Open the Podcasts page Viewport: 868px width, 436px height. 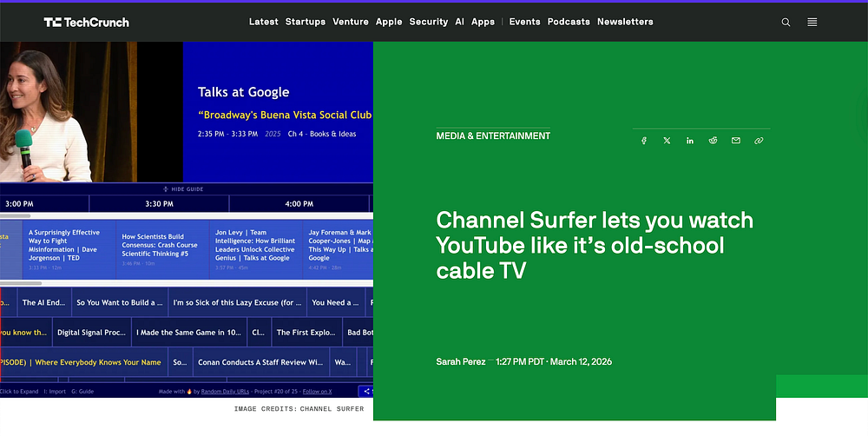(569, 22)
